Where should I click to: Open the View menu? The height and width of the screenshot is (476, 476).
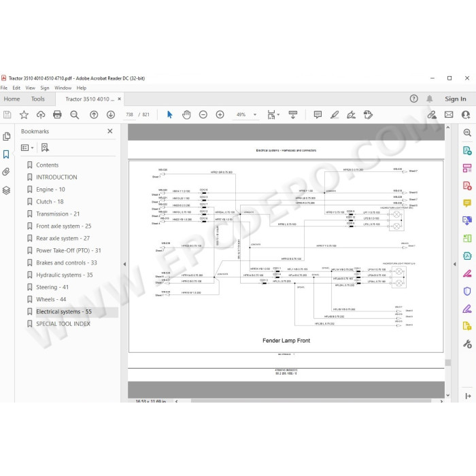pos(30,88)
